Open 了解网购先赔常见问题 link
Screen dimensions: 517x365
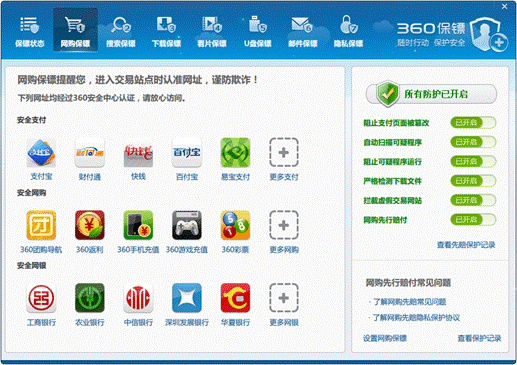[x=409, y=302]
